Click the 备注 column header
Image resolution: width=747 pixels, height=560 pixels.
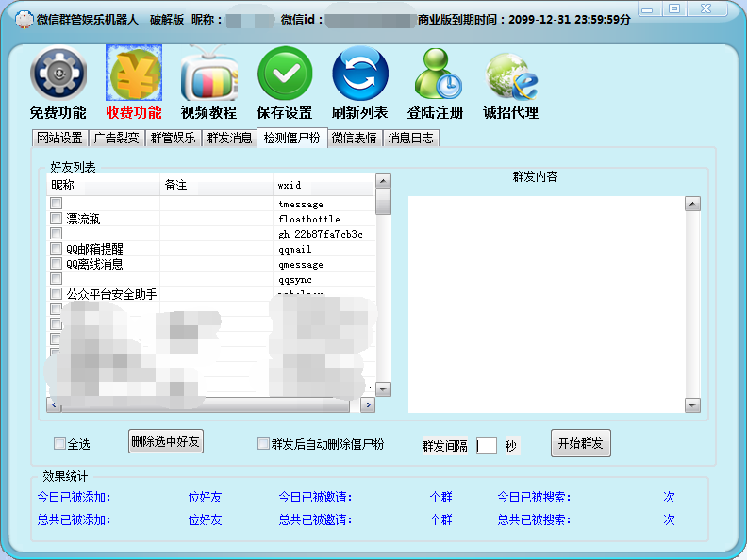(216, 185)
